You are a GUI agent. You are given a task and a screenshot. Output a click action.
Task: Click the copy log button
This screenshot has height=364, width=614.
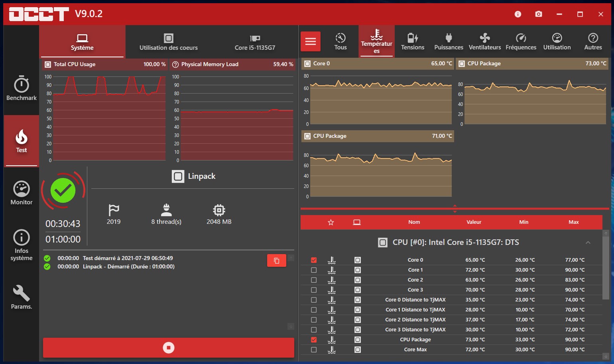tap(277, 261)
